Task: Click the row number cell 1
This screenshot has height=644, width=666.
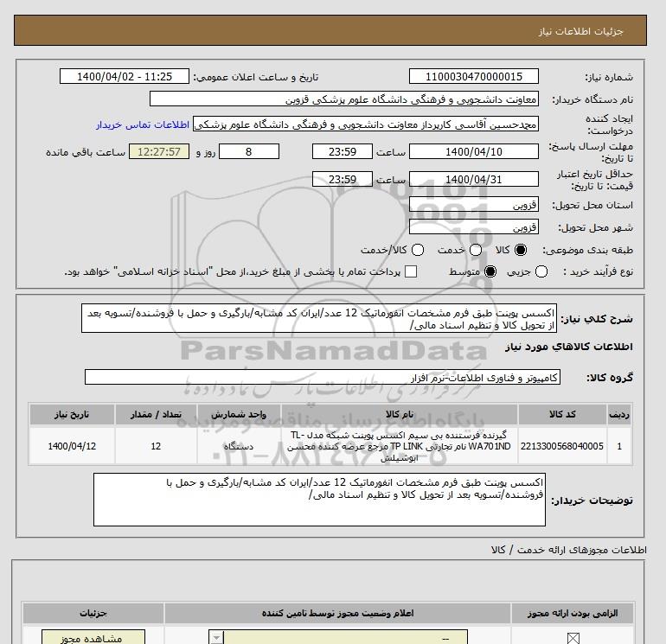Action: [x=619, y=446]
